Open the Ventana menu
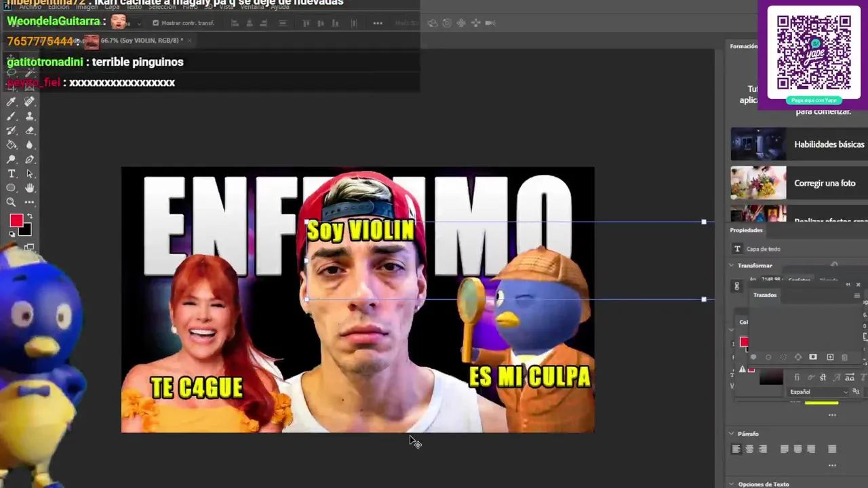The height and width of the screenshot is (488, 868). point(252,7)
